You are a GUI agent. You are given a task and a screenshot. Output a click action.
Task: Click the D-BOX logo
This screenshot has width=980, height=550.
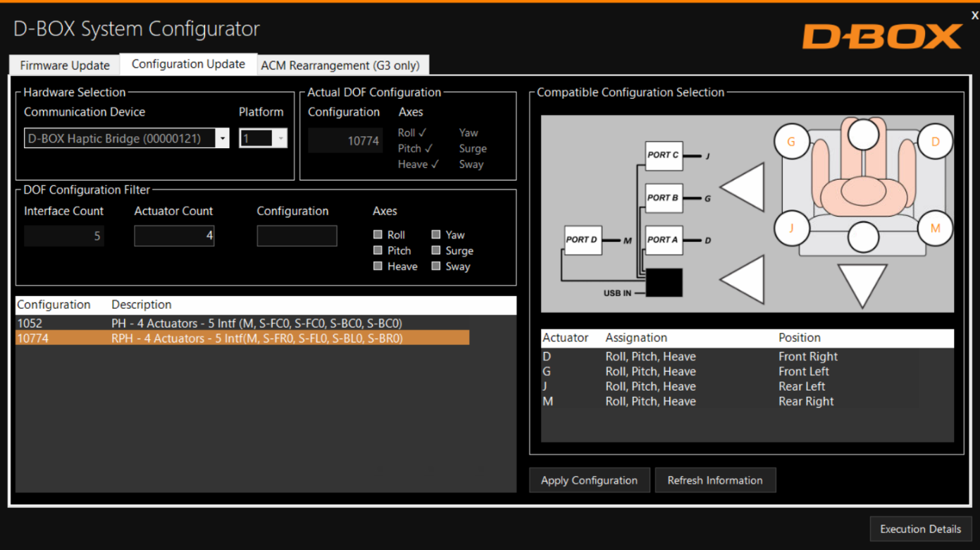point(883,35)
